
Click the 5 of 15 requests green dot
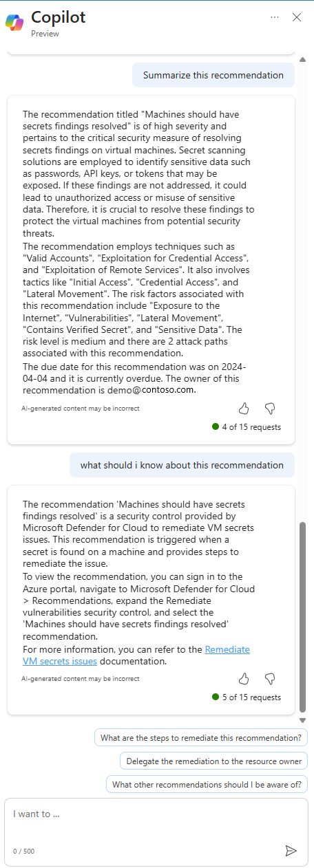click(216, 697)
